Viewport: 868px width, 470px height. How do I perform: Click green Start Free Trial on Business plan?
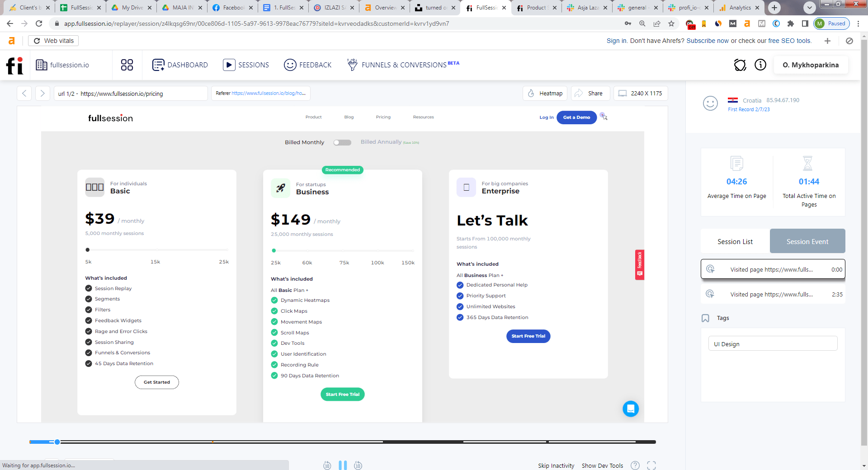[343, 395]
